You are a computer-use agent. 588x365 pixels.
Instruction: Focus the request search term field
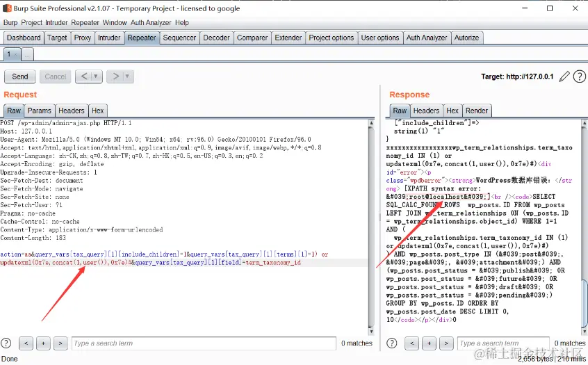click(x=204, y=343)
